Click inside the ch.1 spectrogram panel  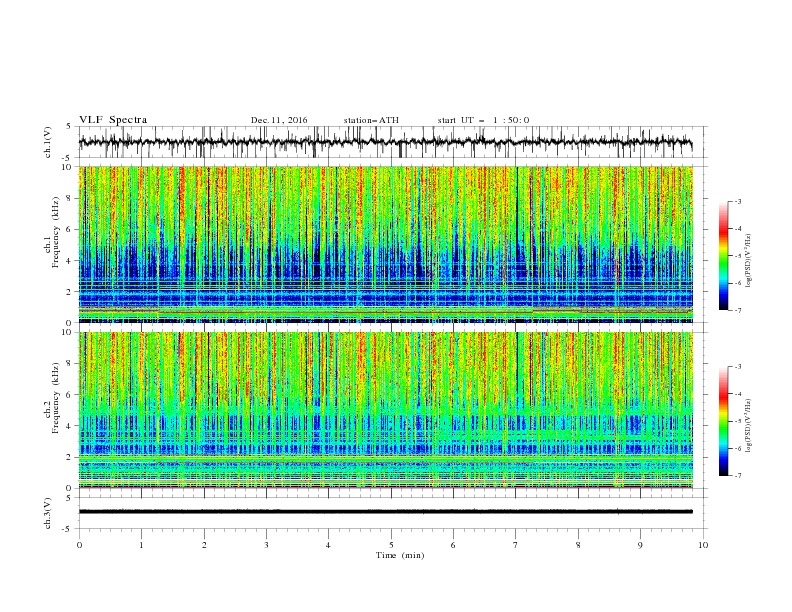(386, 244)
